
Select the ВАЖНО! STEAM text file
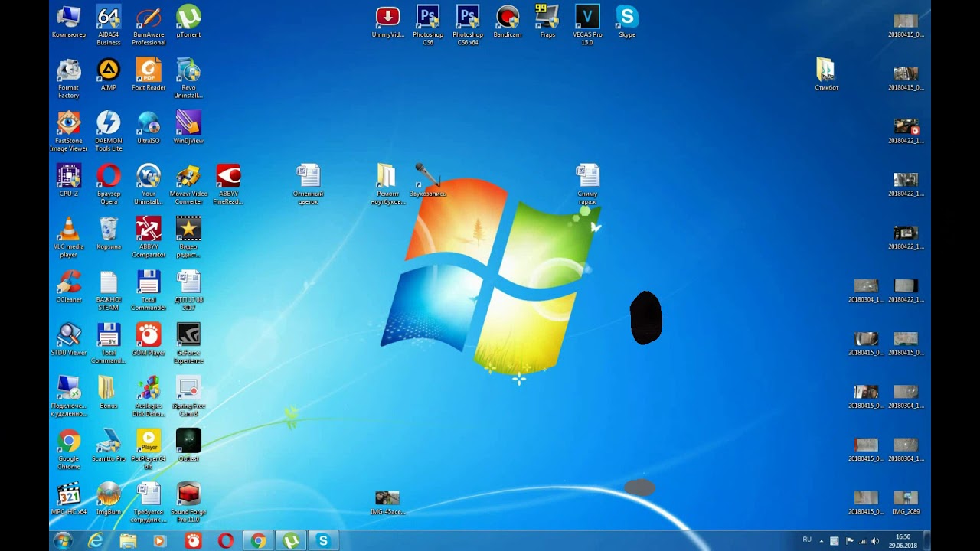tap(109, 290)
